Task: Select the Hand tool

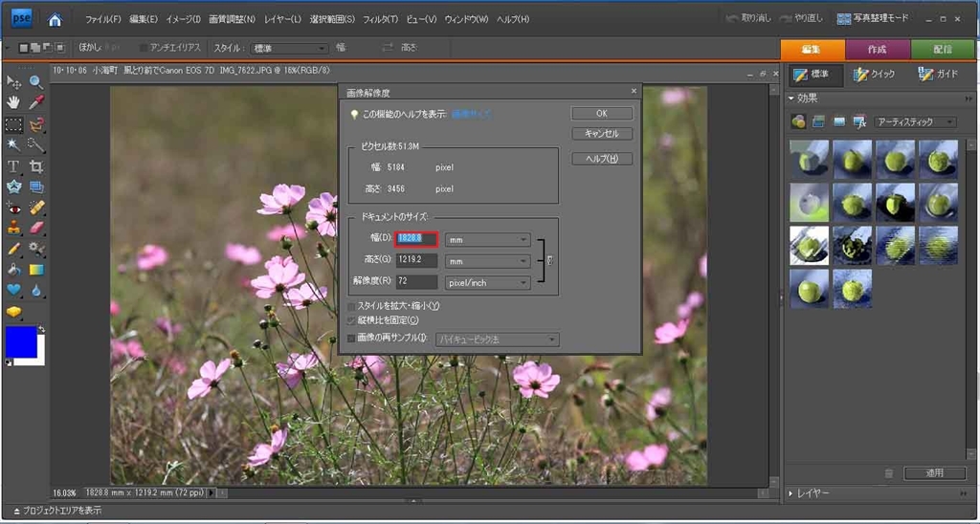Action: (x=13, y=103)
